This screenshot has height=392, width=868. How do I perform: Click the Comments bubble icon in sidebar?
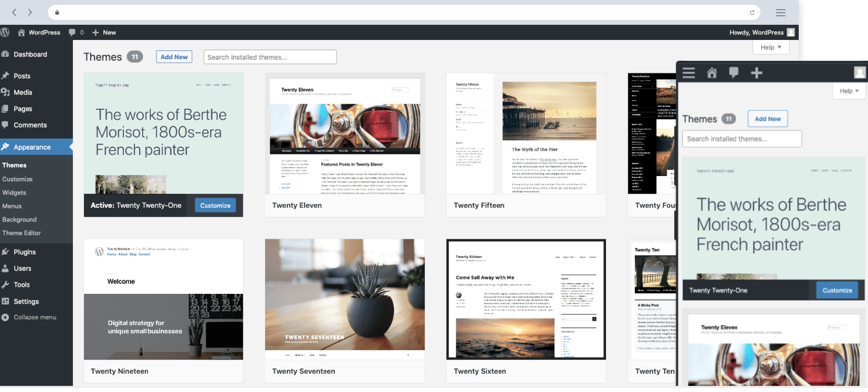click(x=5, y=125)
